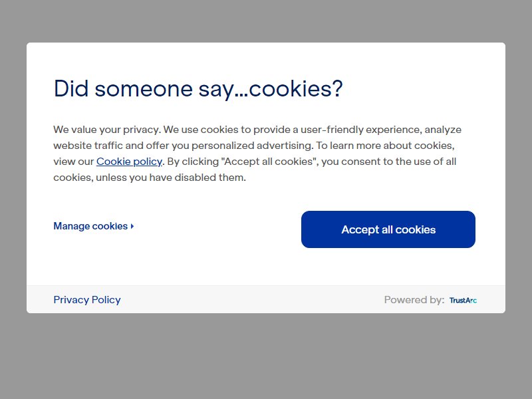This screenshot has width=532, height=399.
Task: Click the TrustArc logo in the footer
Action: tap(463, 301)
